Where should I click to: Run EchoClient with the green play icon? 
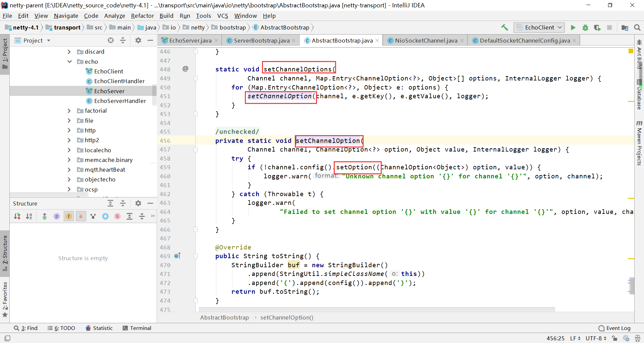tap(573, 27)
